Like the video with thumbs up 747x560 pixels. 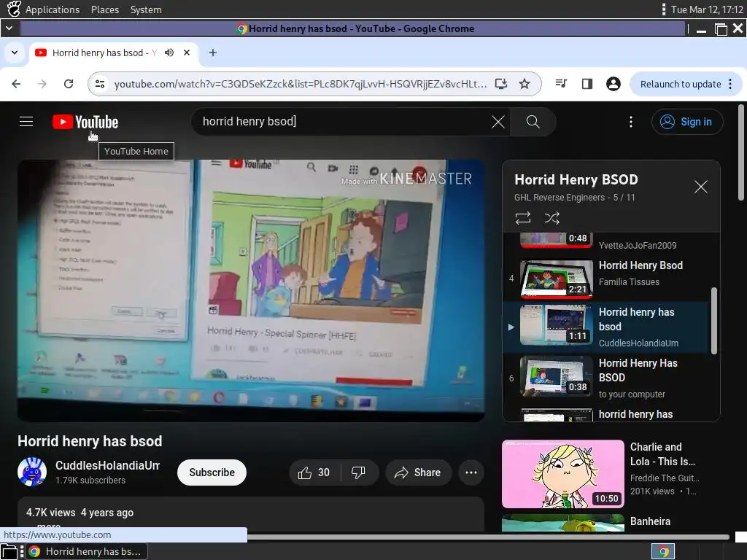tap(314, 472)
